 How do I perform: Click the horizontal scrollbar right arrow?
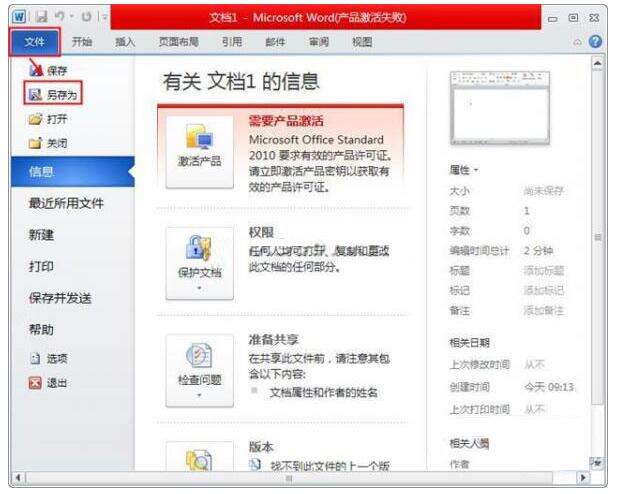point(582,477)
